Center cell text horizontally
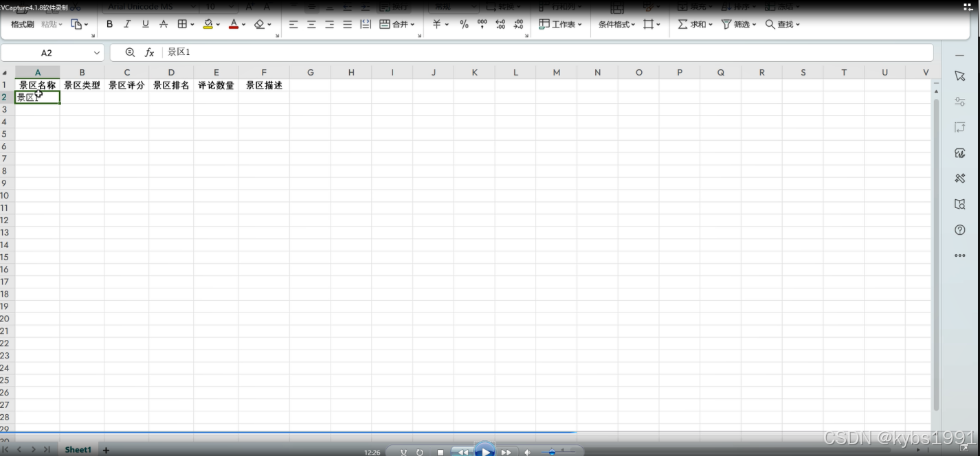 [311, 24]
